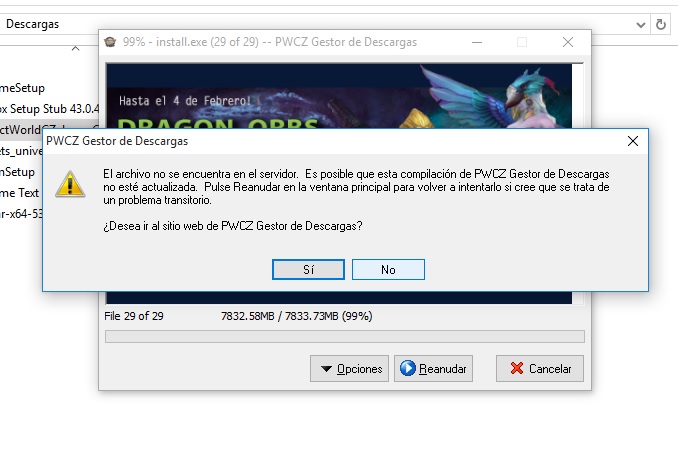This screenshot has width=678, height=463.
Task: Close the PWCZ Gestor de Descargas dialog
Action: pyautogui.click(x=633, y=141)
